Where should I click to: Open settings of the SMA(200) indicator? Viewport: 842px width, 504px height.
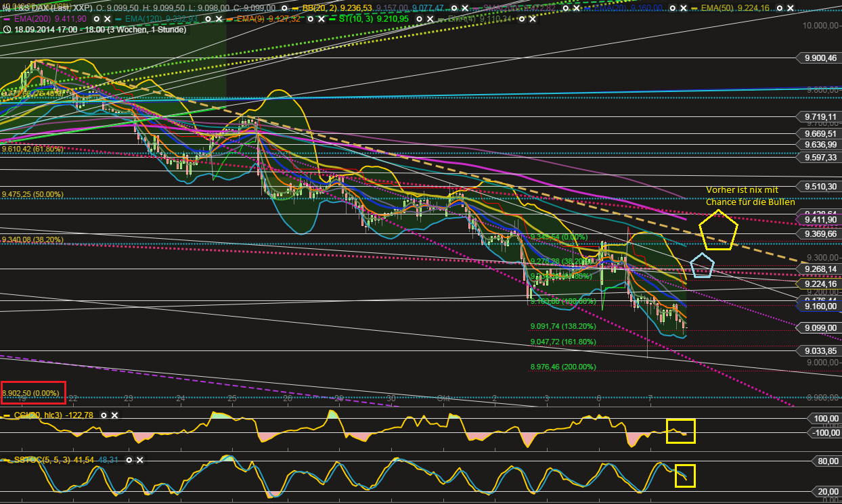[x=565, y=7]
